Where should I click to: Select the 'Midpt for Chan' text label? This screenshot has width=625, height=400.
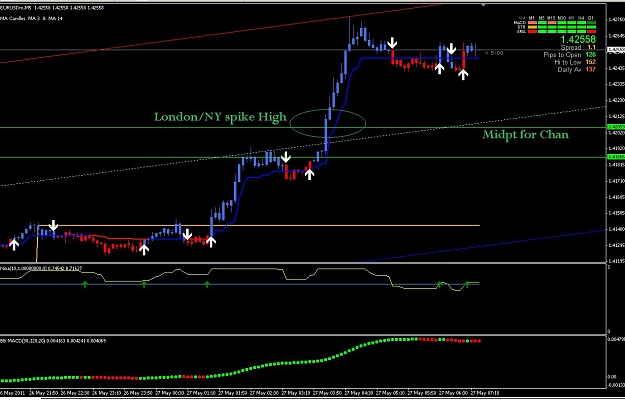(x=525, y=135)
